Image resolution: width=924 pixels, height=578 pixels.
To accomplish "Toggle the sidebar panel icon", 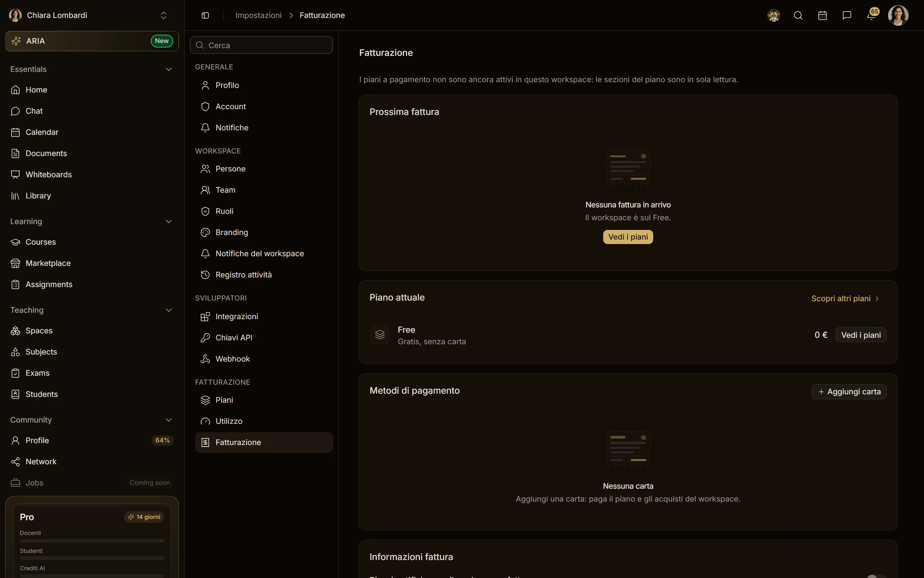I will (205, 15).
